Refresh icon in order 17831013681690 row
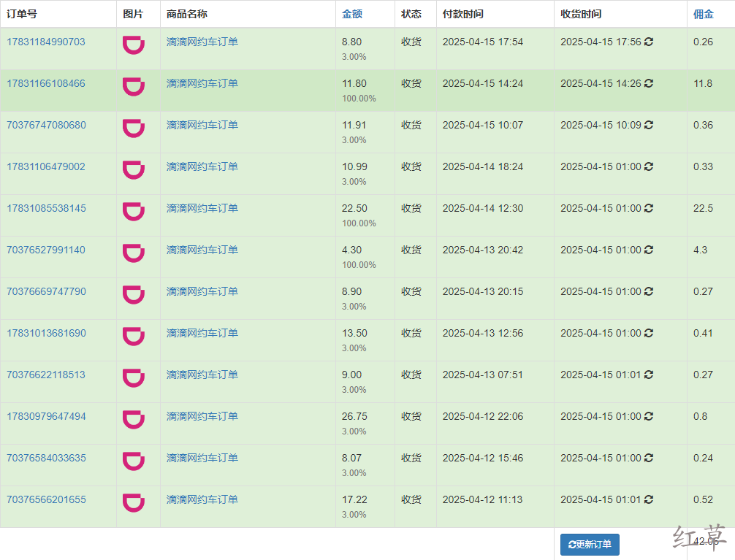The image size is (735, 560). click(649, 333)
